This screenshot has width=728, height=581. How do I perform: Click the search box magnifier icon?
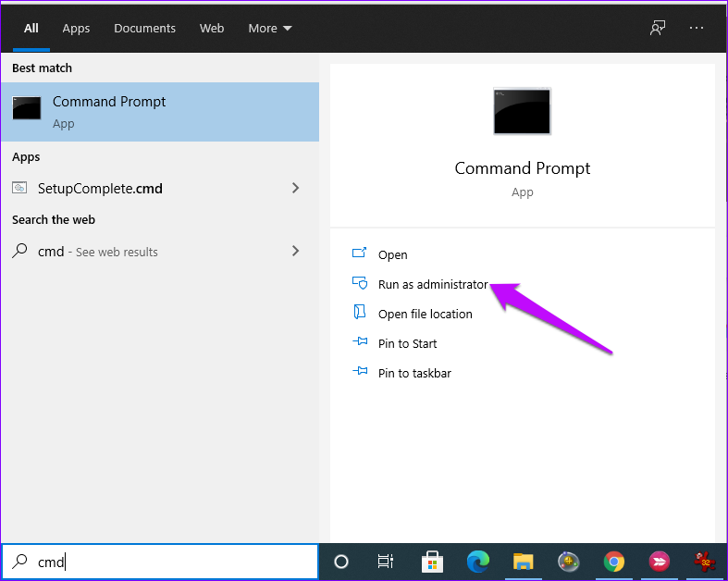pyautogui.click(x=19, y=561)
